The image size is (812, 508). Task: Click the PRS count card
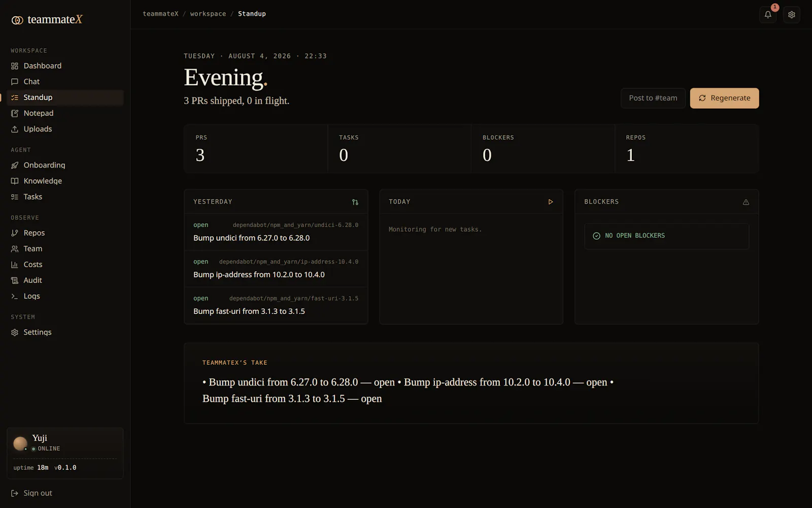coord(256,148)
